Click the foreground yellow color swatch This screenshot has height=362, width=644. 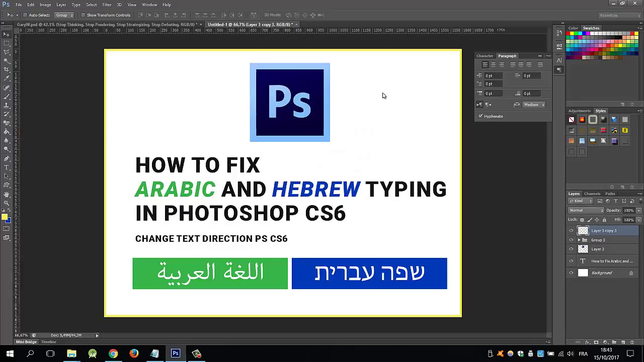coord(5,217)
